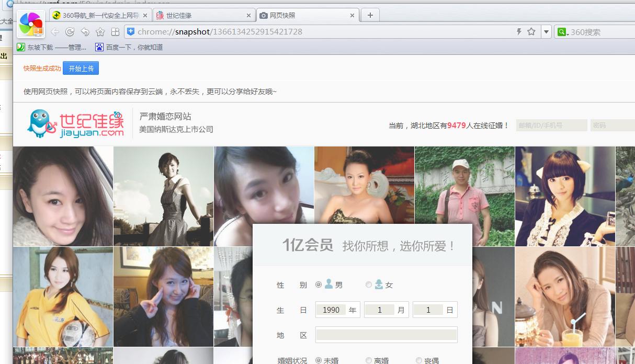Click the 地区 region field

(386, 335)
